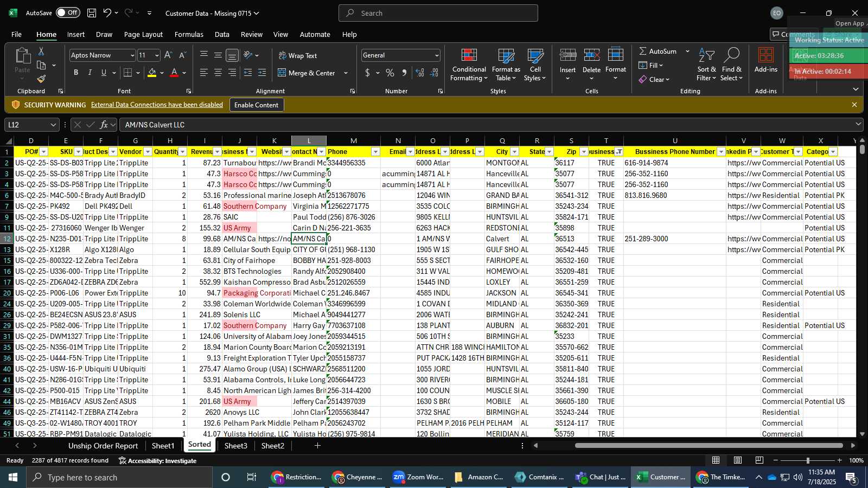Image resolution: width=868 pixels, height=488 pixels.
Task: Open the font size dropdown
Action: pyautogui.click(x=157, y=55)
